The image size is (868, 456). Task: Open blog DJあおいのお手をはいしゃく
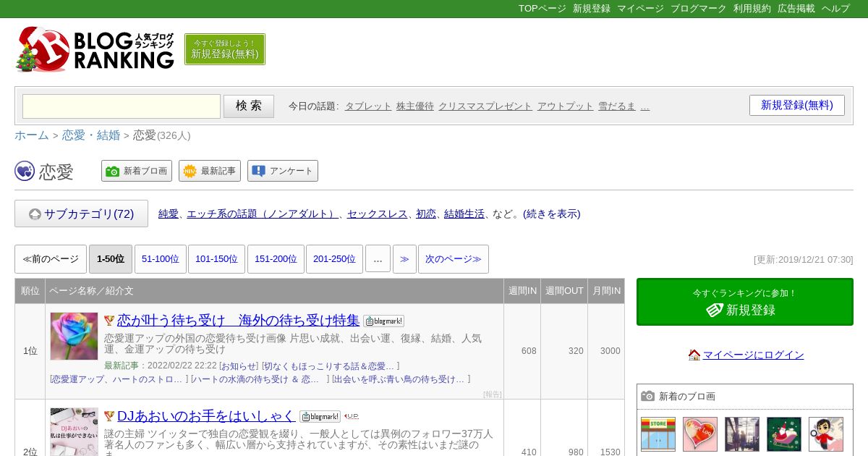click(206, 415)
